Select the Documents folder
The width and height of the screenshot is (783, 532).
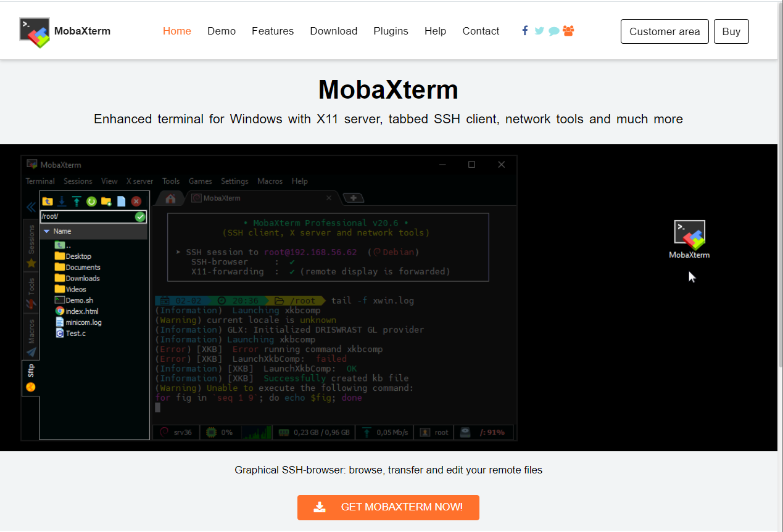(77, 268)
